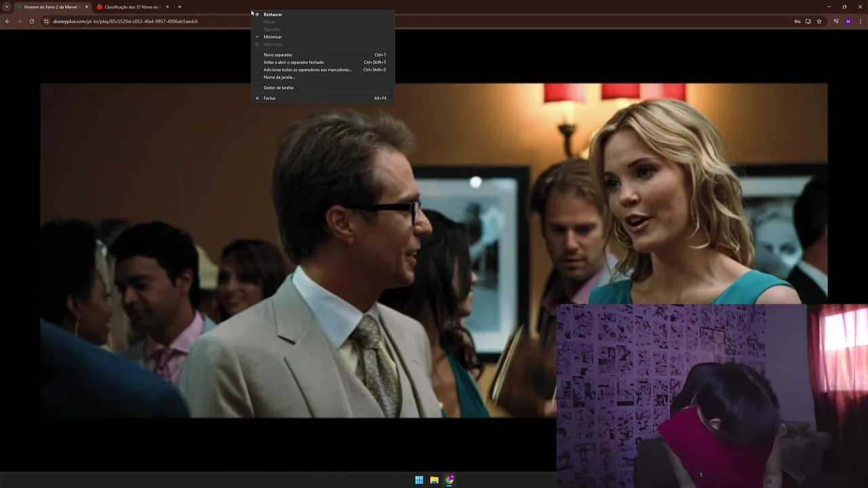Open the media controls toolbar icon
The image size is (868, 488).
[x=836, y=21]
